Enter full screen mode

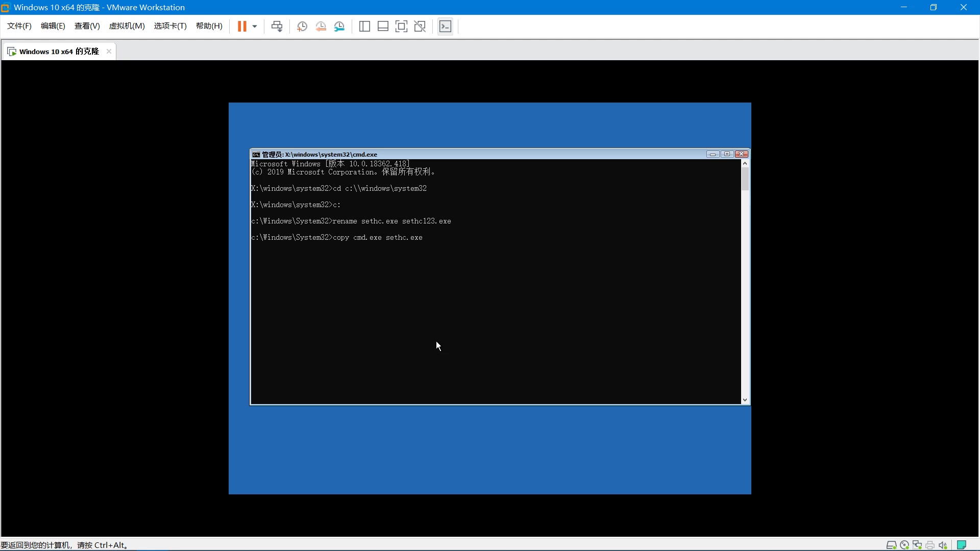[401, 27]
